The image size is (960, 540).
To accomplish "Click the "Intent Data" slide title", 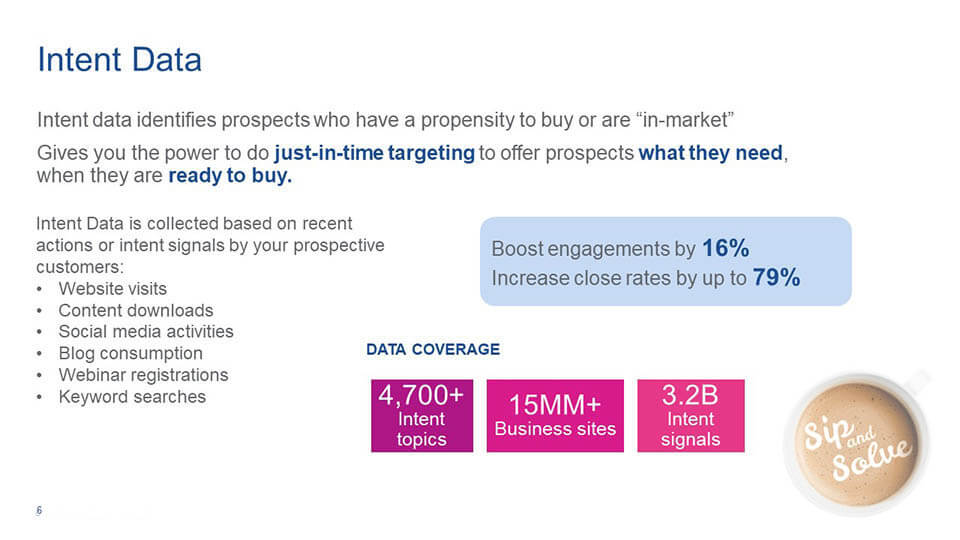I will (119, 59).
